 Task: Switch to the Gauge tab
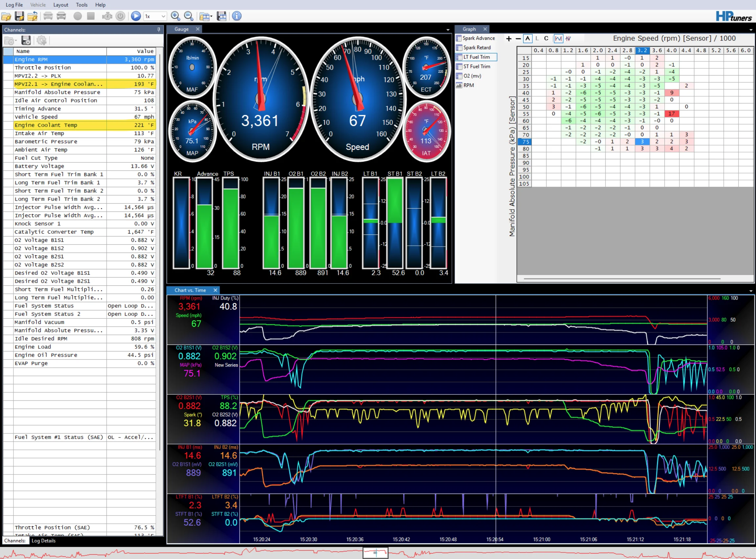(181, 29)
